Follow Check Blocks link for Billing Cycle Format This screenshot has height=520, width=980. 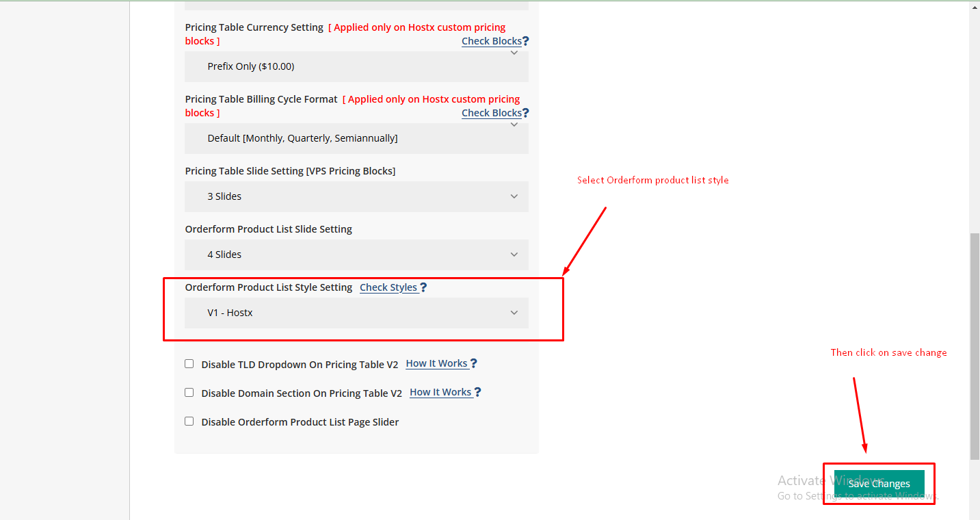[491, 113]
